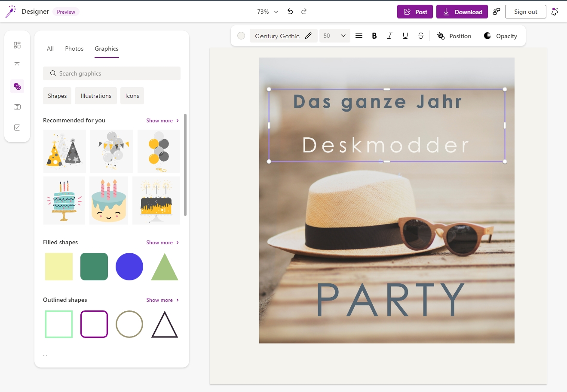Open the checklist sidebar icon
The width and height of the screenshot is (567, 392).
(x=17, y=128)
